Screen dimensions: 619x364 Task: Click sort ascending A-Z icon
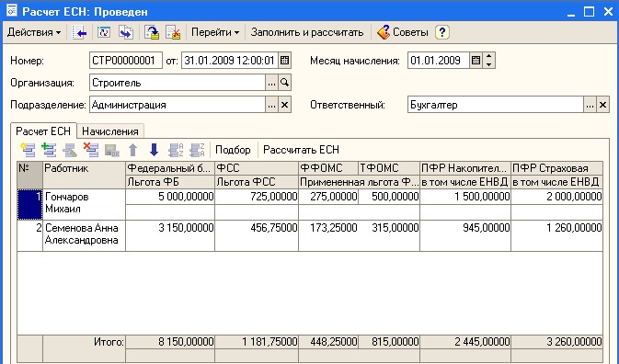pyautogui.click(x=176, y=150)
